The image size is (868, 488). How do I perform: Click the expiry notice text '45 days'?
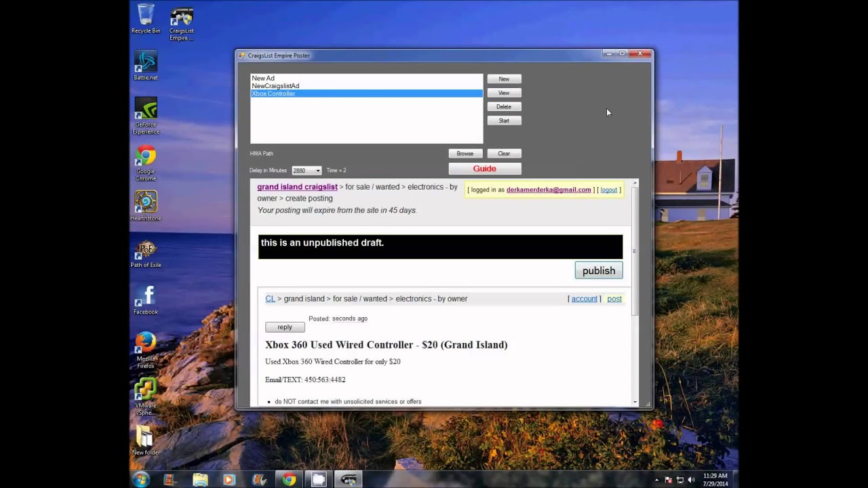(x=402, y=211)
